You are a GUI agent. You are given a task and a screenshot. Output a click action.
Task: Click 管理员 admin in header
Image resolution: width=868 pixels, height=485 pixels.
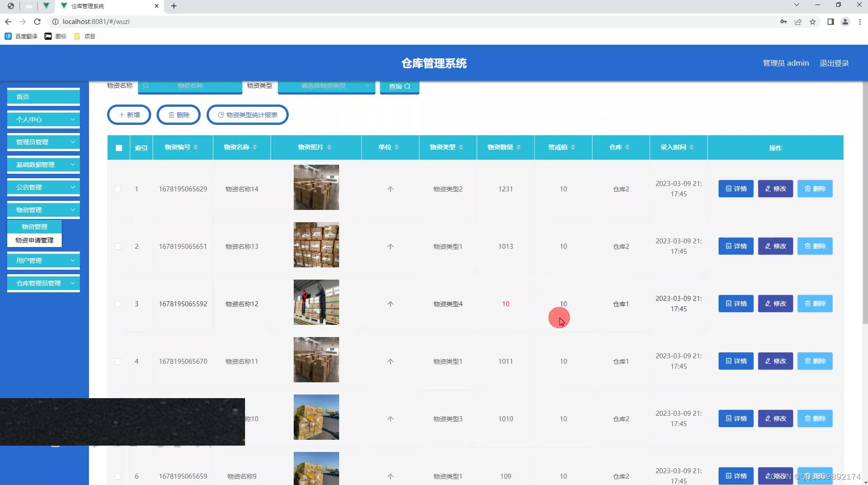click(x=786, y=63)
